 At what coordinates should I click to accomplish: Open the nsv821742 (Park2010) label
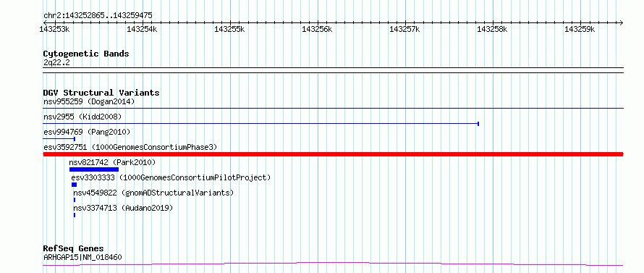(x=113, y=162)
